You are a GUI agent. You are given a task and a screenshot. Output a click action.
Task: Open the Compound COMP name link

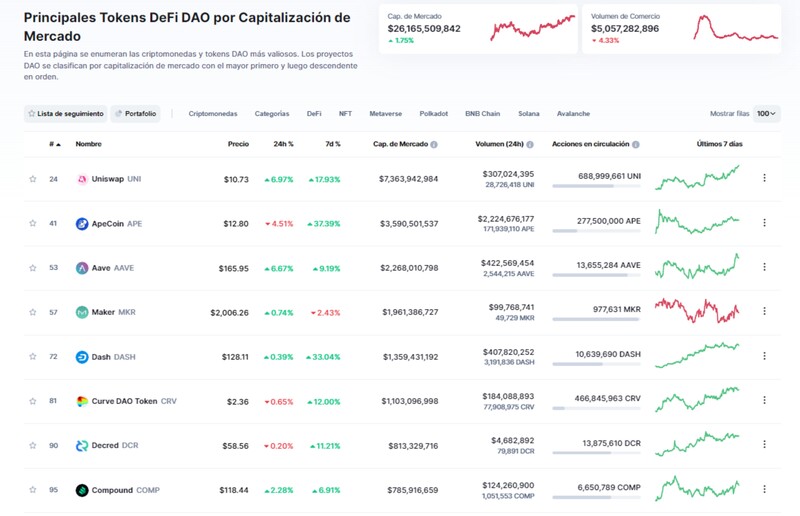point(126,490)
